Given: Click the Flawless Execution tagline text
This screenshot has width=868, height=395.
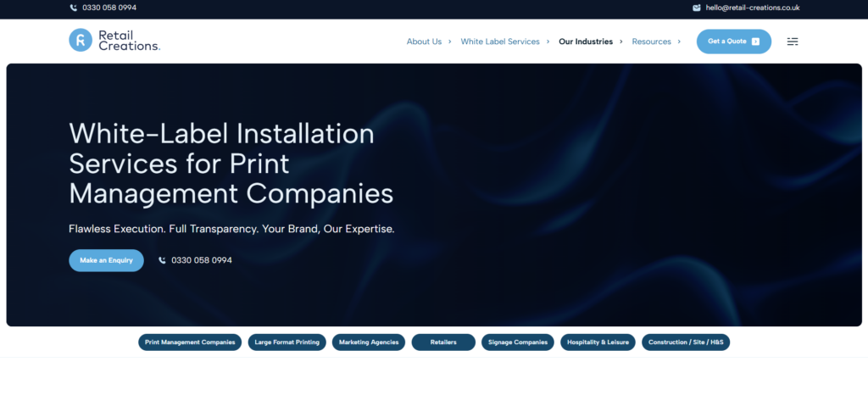Looking at the screenshot, I should [x=231, y=229].
